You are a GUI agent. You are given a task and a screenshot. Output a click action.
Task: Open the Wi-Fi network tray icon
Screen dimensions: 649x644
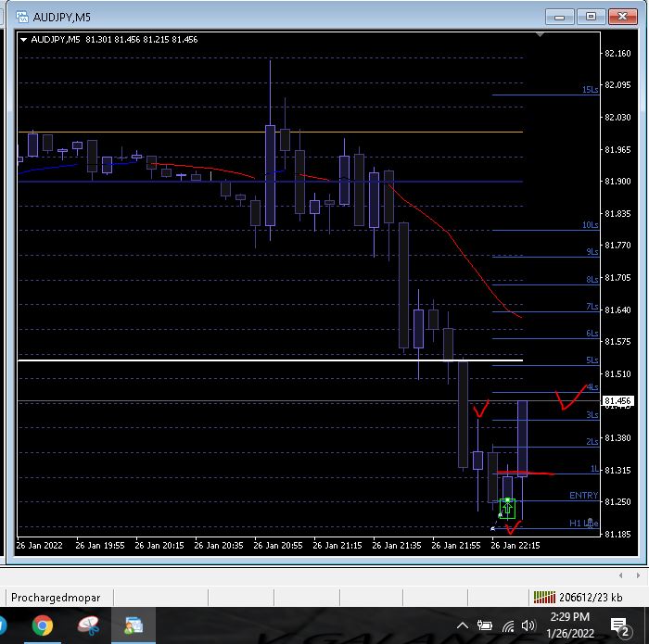[x=508, y=626]
